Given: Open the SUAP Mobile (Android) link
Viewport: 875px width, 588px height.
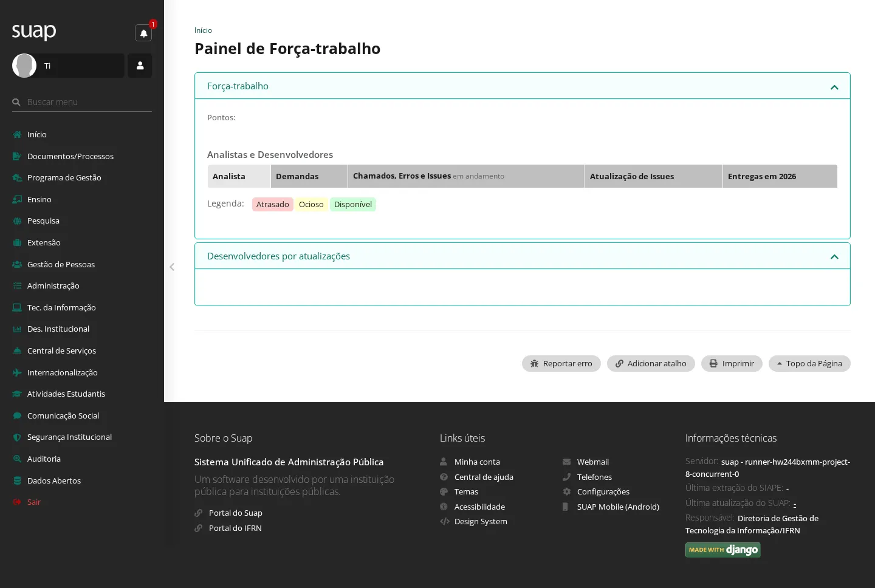Looking at the screenshot, I should point(618,507).
